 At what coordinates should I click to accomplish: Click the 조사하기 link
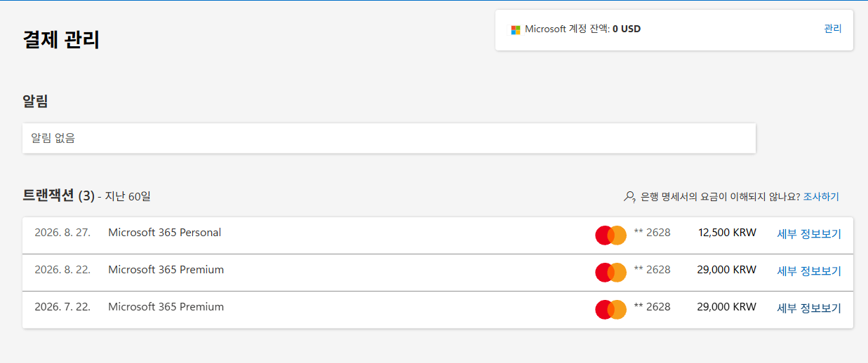[x=821, y=197]
